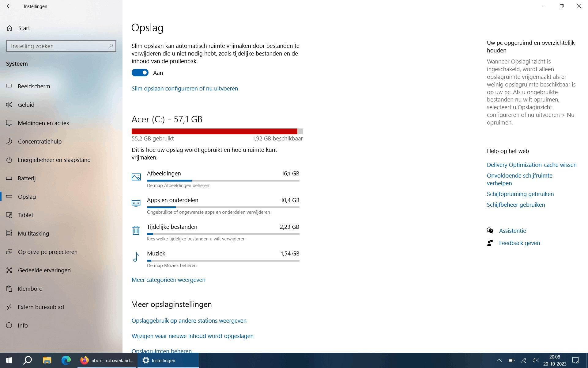This screenshot has width=588, height=368.
Task: Click Feedback geven link
Action: pos(519,243)
